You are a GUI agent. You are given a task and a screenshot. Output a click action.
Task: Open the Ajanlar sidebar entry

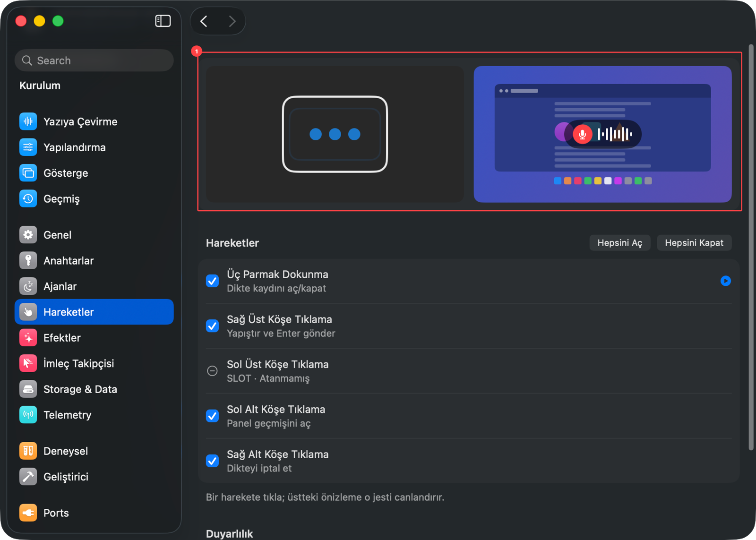click(x=94, y=286)
